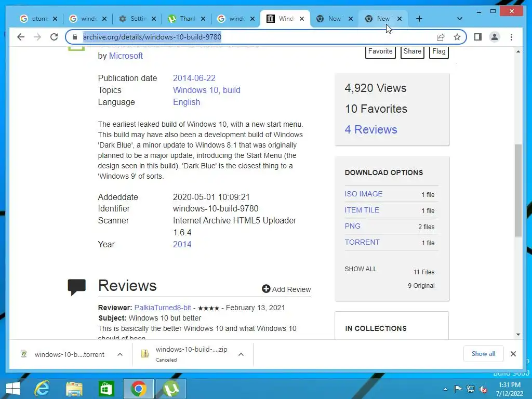
Task: Open the Windows Store taskbar icon
Action: pyautogui.click(x=106, y=389)
